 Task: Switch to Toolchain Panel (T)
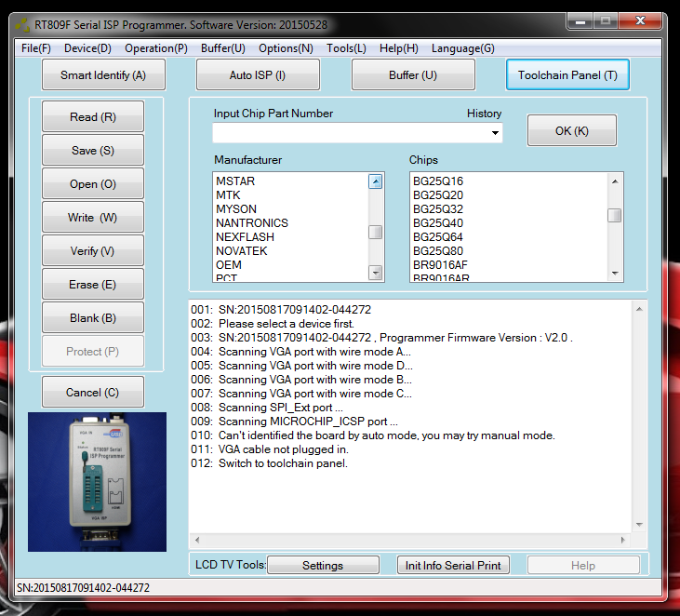click(567, 75)
